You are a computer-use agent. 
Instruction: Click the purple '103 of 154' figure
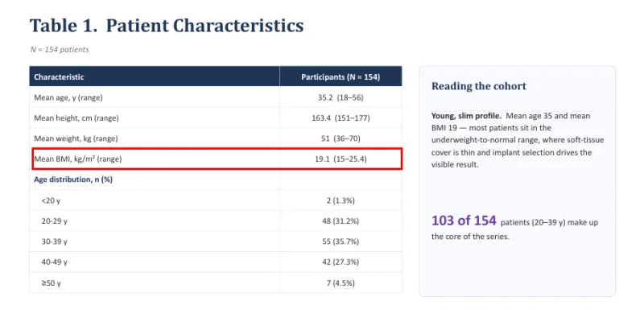(x=464, y=221)
